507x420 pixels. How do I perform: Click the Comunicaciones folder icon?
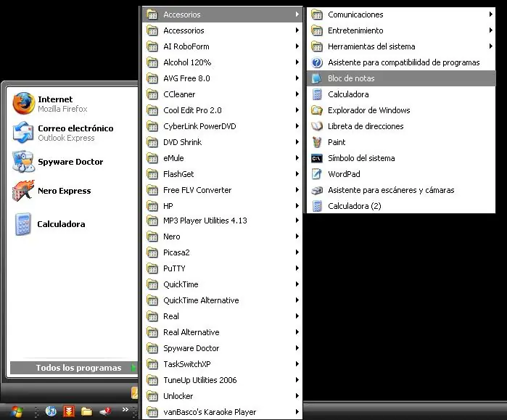tap(317, 15)
